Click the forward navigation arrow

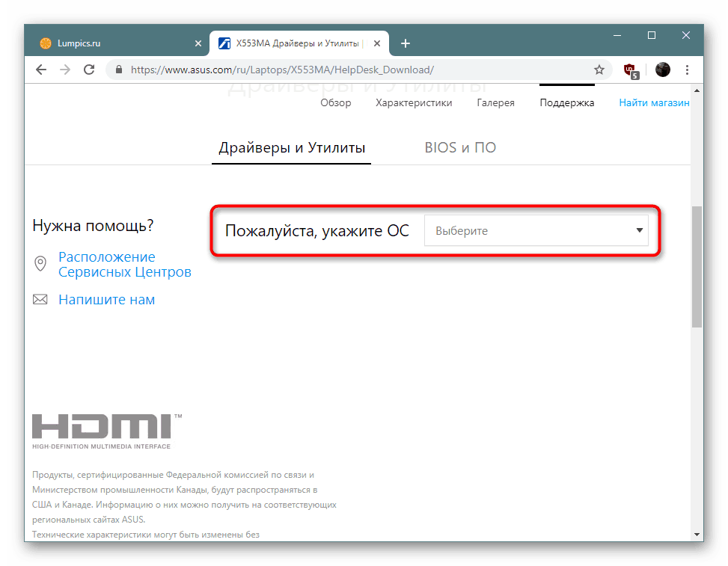[x=65, y=70]
